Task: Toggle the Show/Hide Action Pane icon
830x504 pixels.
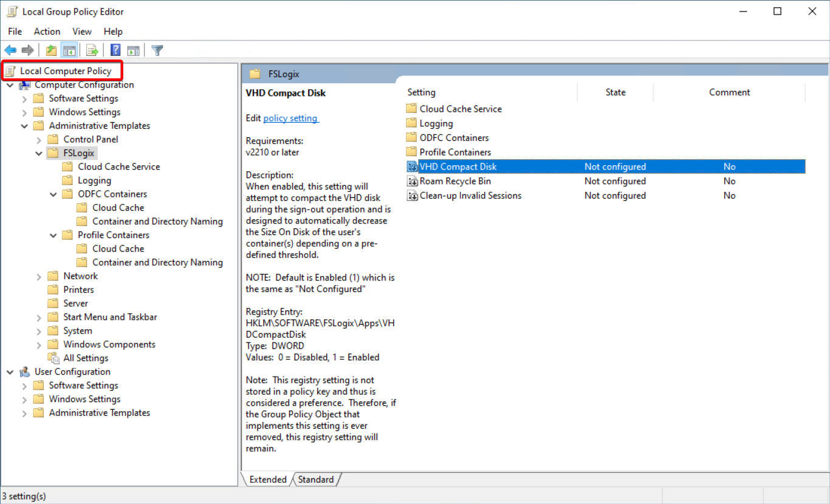Action: [x=133, y=50]
